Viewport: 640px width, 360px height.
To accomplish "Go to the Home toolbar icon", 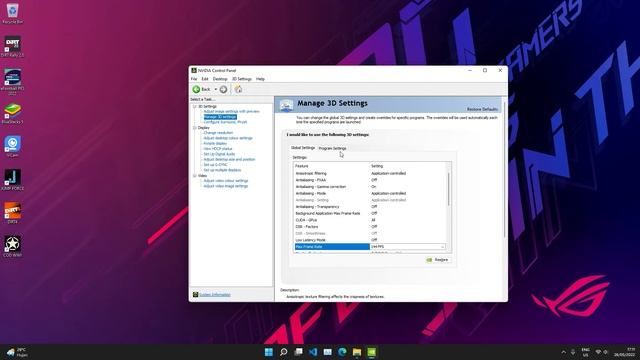I will [x=238, y=89].
